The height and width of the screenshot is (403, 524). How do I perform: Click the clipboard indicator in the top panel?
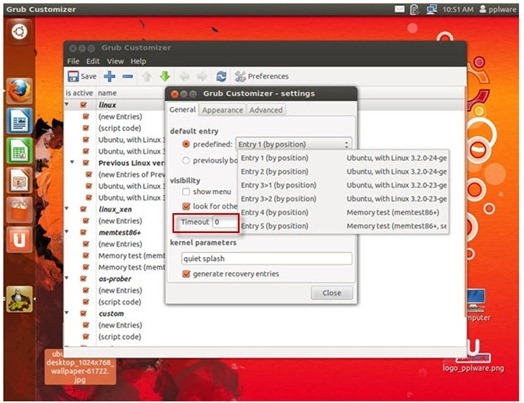(x=414, y=9)
